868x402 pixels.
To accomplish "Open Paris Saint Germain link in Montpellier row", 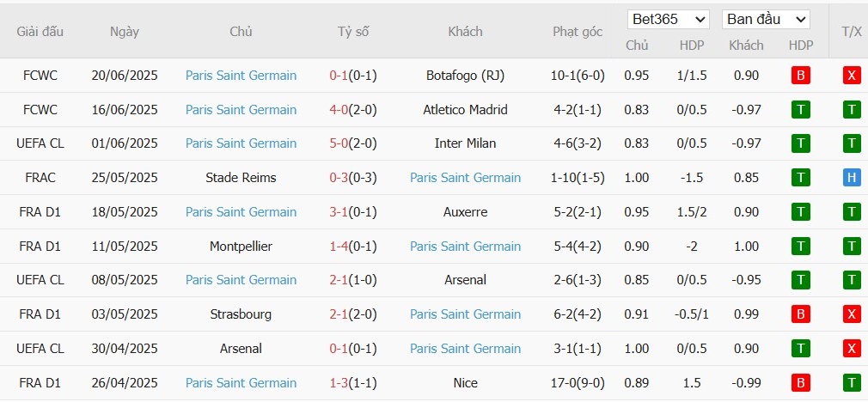I will 465,246.
